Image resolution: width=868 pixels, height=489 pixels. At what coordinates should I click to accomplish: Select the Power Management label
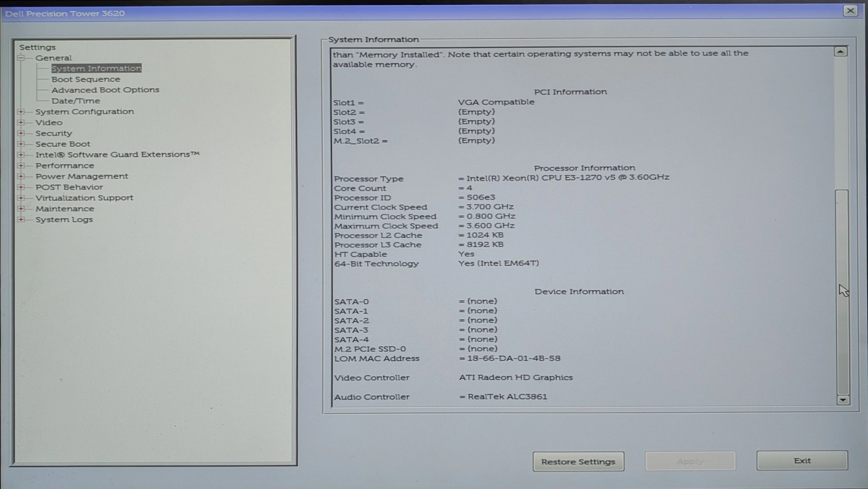82,176
